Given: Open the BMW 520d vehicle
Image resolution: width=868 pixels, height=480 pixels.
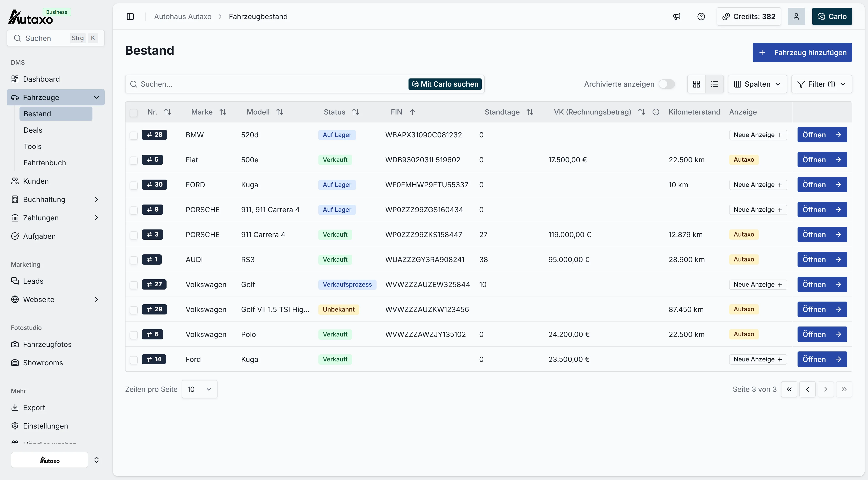Looking at the screenshot, I should pyautogui.click(x=822, y=135).
